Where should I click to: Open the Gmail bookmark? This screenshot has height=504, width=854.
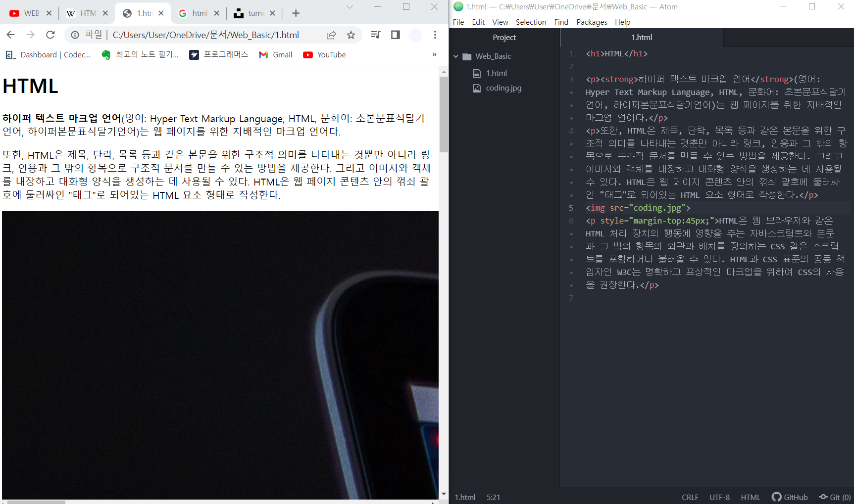(x=275, y=54)
